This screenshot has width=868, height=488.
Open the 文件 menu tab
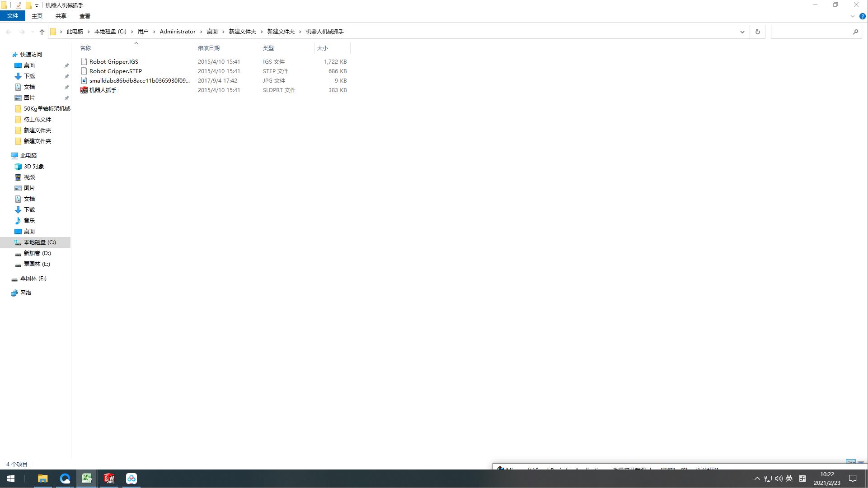tap(13, 16)
